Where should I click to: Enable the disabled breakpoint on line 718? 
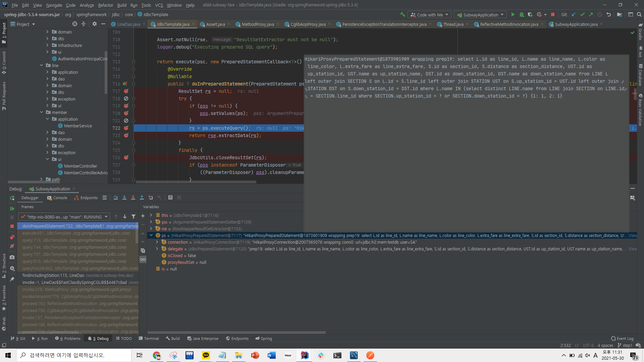[126, 99]
